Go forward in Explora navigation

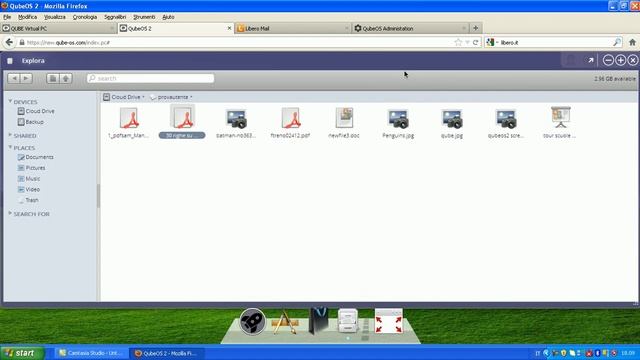[x=26, y=78]
